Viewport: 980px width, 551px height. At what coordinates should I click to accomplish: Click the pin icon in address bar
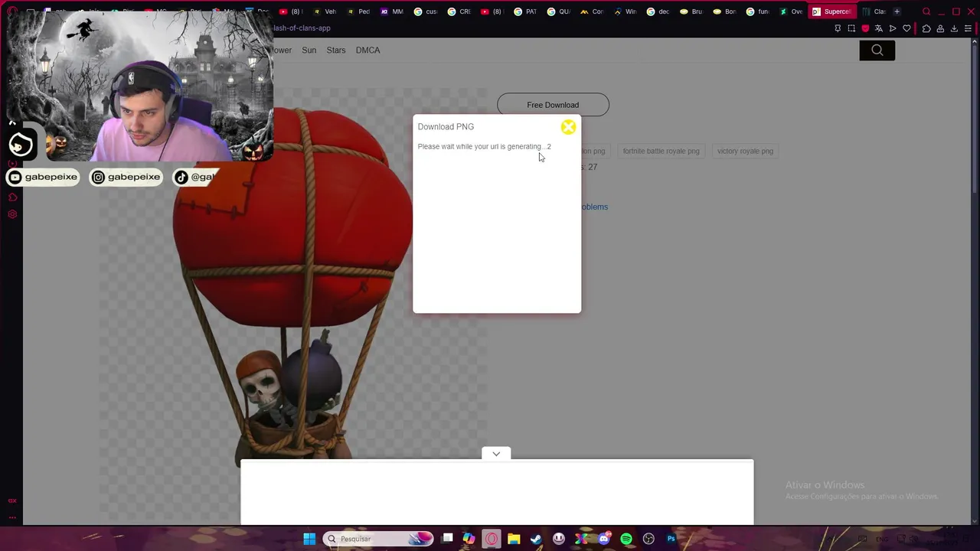click(x=838, y=28)
